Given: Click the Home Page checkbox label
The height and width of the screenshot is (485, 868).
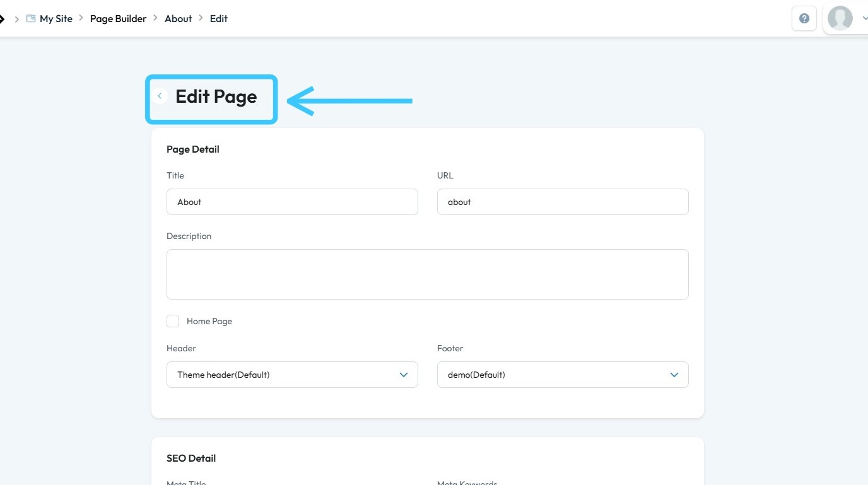Looking at the screenshot, I should point(209,321).
